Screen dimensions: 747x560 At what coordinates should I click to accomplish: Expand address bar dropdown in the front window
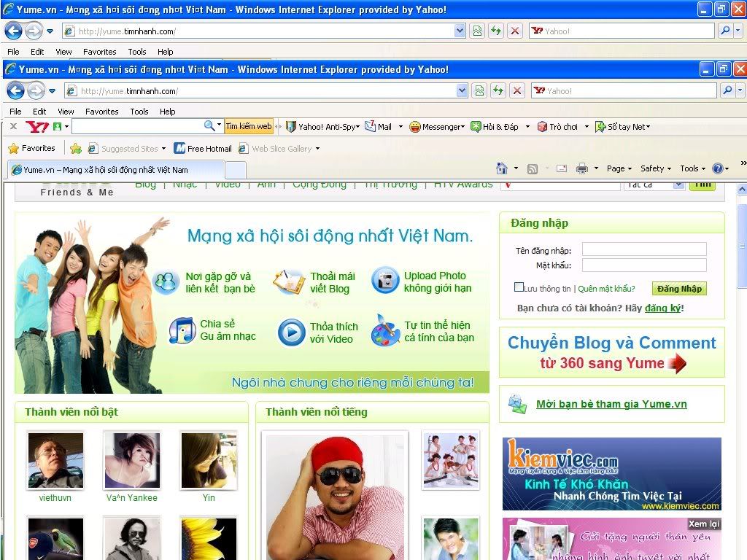click(x=461, y=90)
